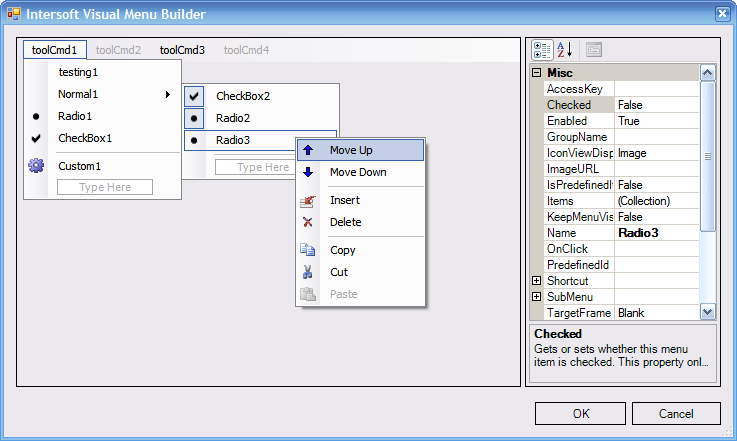
Task: Expand the Shortcut property
Action: click(x=536, y=281)
